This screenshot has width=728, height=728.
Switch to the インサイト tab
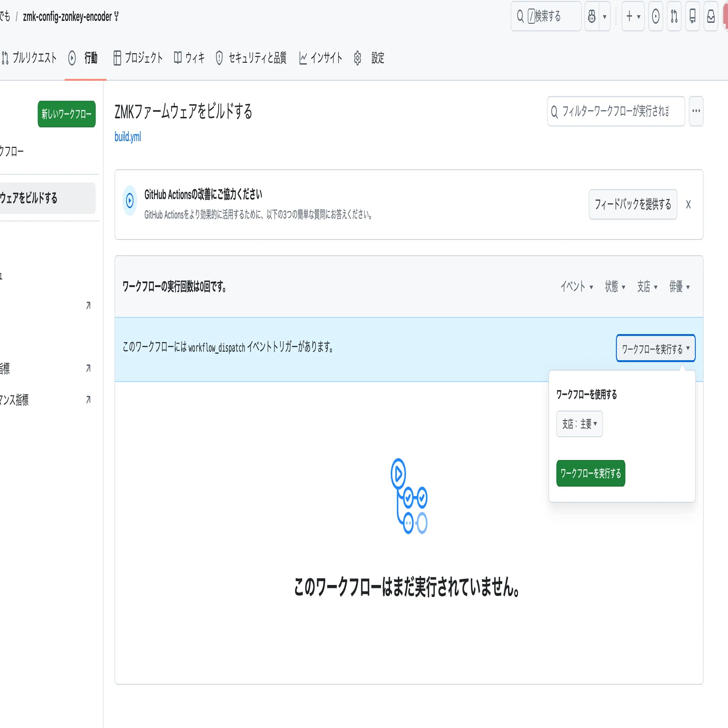[321, 58]
